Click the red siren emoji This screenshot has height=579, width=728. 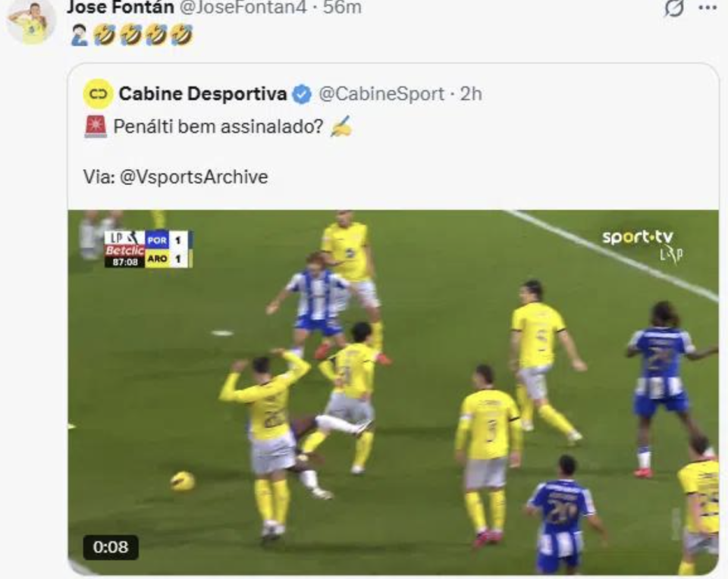pos(96,127)
